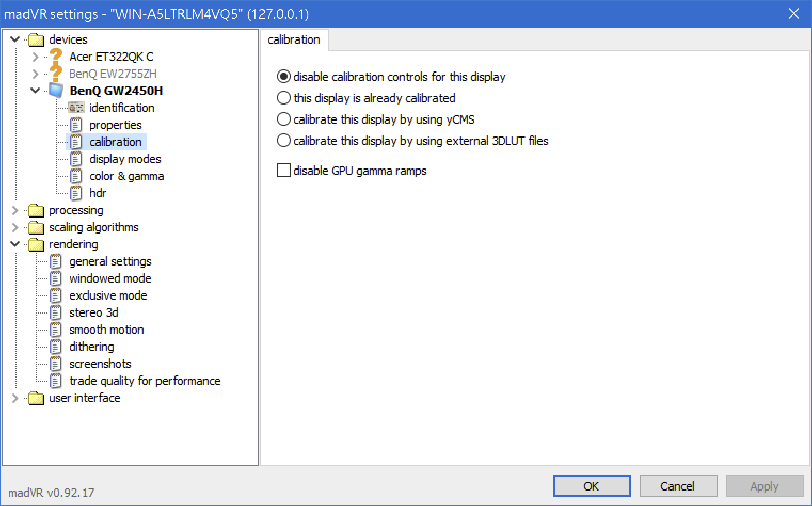Viewport: 812px width, 506px height.
Task: Click the page icon beside dithering
Action: pyautogui.click(x=56, y=347)
